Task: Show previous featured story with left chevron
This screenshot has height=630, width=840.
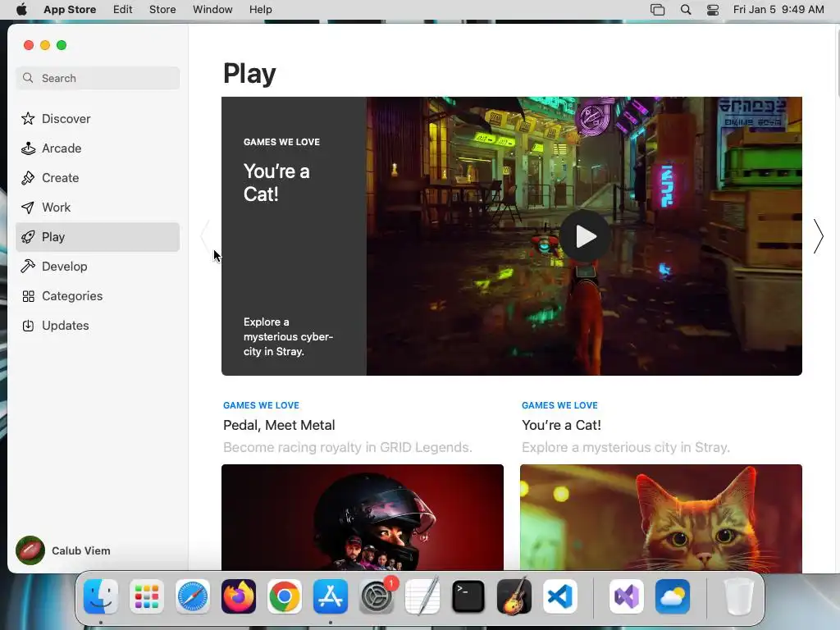Action: click(204, 236)
